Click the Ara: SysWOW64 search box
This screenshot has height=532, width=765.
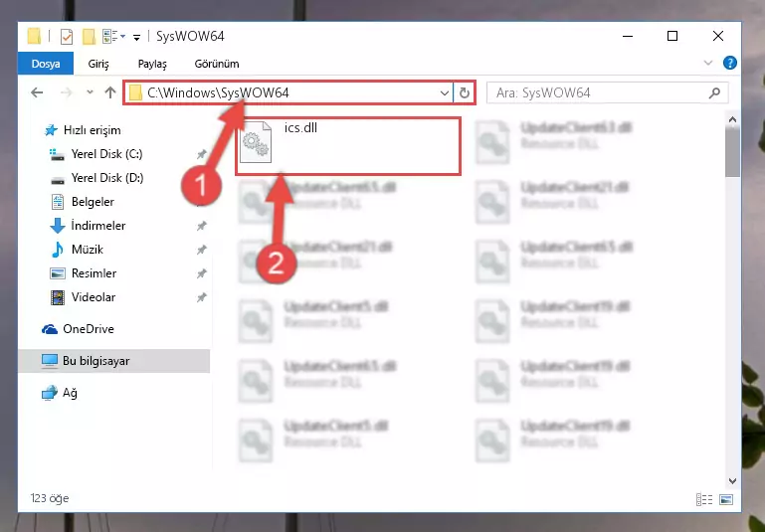(x=608, y=92)
